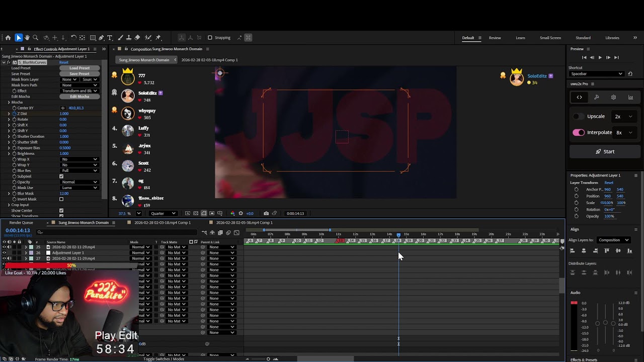Jump to first frame in Preview

pyautogui.click(x=584, y=58)
